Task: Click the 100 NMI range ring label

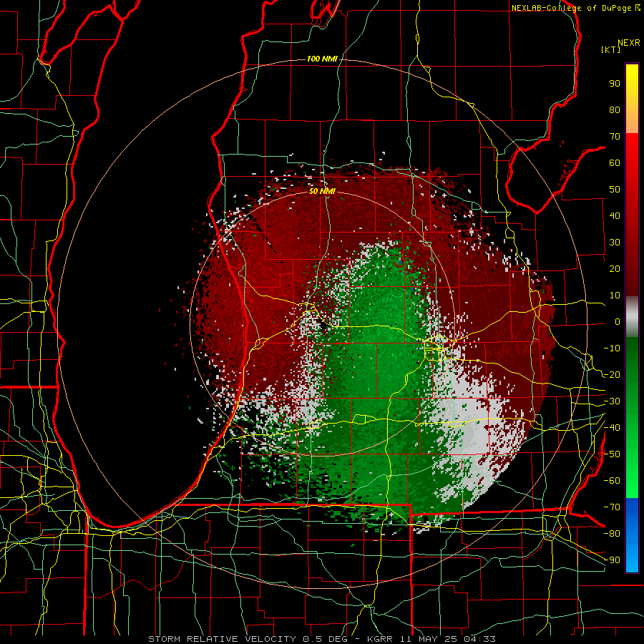Action: coord(322,59)
